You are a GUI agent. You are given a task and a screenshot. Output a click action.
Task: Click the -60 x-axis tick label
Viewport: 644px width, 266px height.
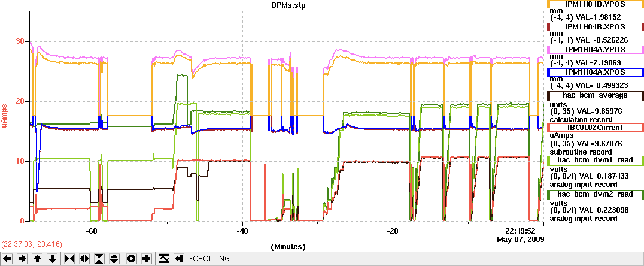92,231
